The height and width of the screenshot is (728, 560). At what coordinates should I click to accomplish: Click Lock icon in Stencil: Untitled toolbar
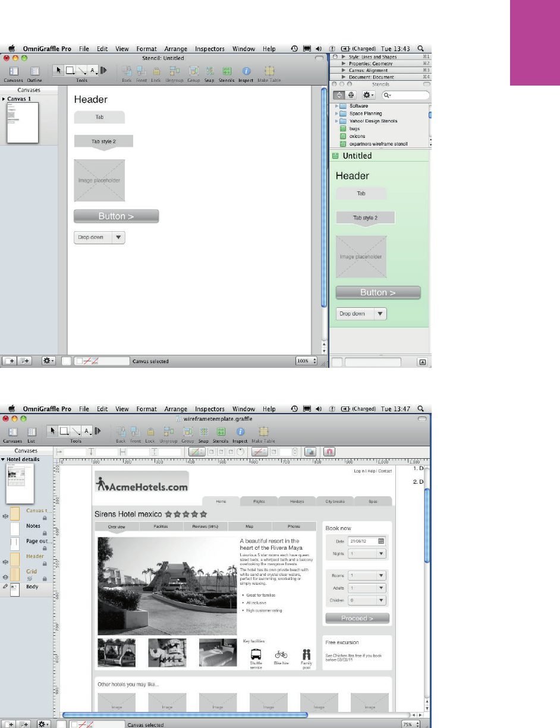coord(156,70)
